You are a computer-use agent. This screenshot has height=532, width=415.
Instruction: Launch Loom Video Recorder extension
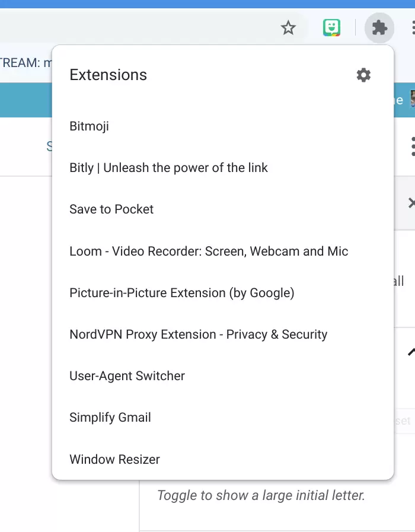tap(209, 251)
